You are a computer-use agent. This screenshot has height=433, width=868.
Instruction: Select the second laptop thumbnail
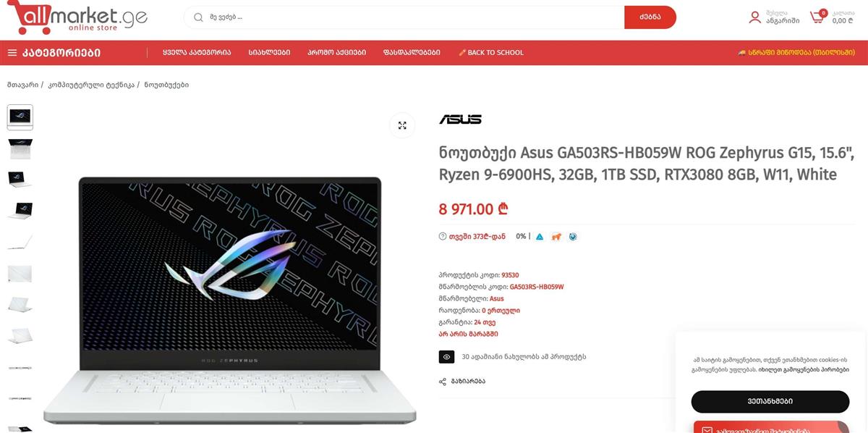click(x=20, y=148)
